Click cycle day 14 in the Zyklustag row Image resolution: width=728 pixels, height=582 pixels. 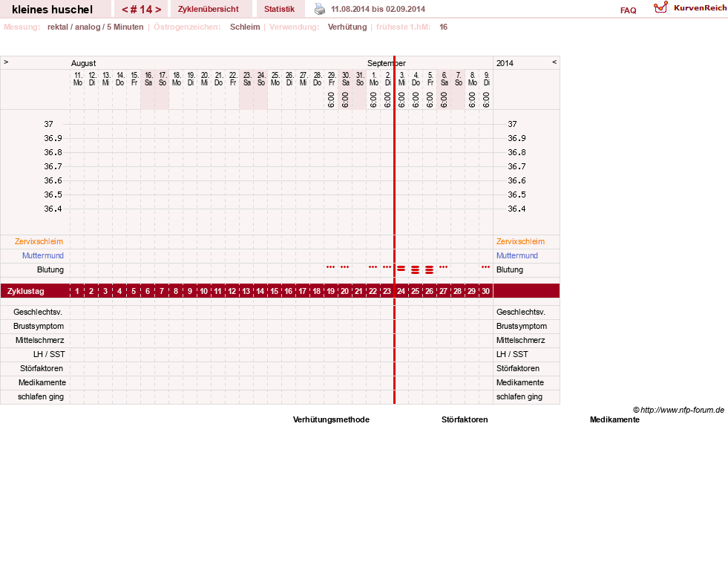260,291
